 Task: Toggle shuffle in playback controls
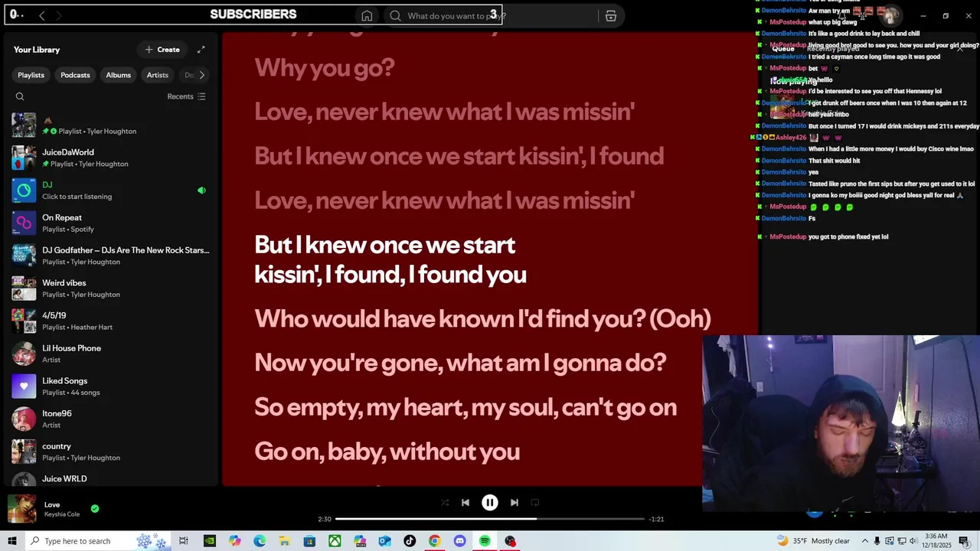tap(445, 503)
